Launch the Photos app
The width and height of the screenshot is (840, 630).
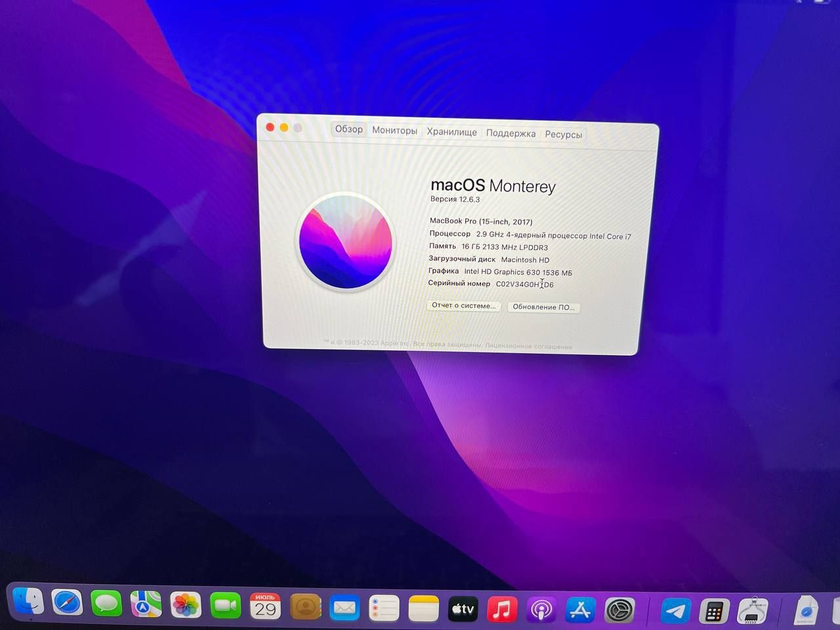click(186, 605)
